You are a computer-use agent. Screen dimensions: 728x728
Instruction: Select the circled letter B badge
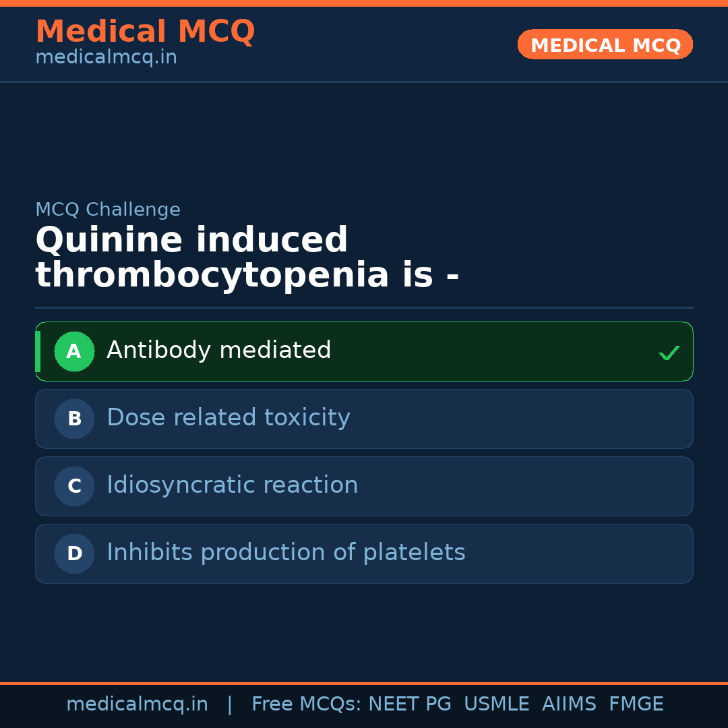pyautogui.click(x=74, y=419)
